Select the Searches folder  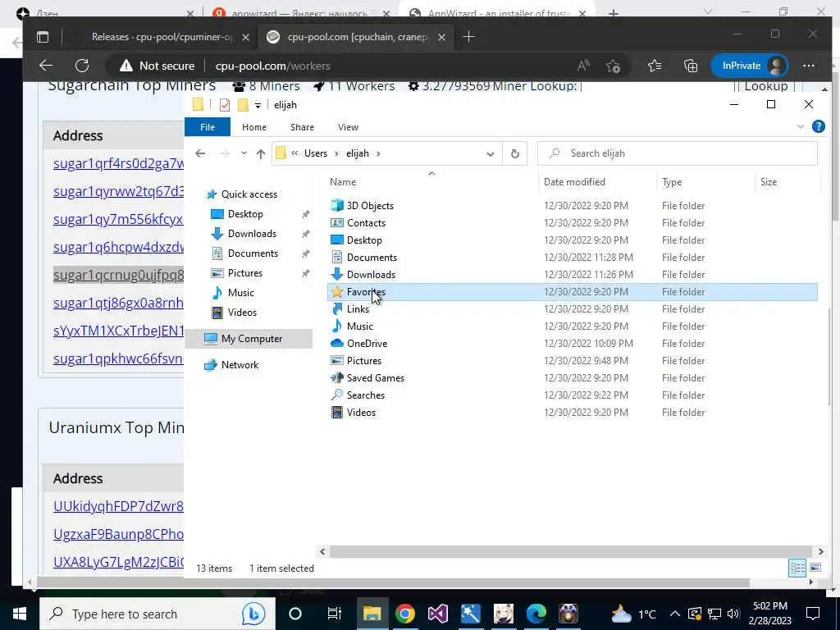click(365, 395)
